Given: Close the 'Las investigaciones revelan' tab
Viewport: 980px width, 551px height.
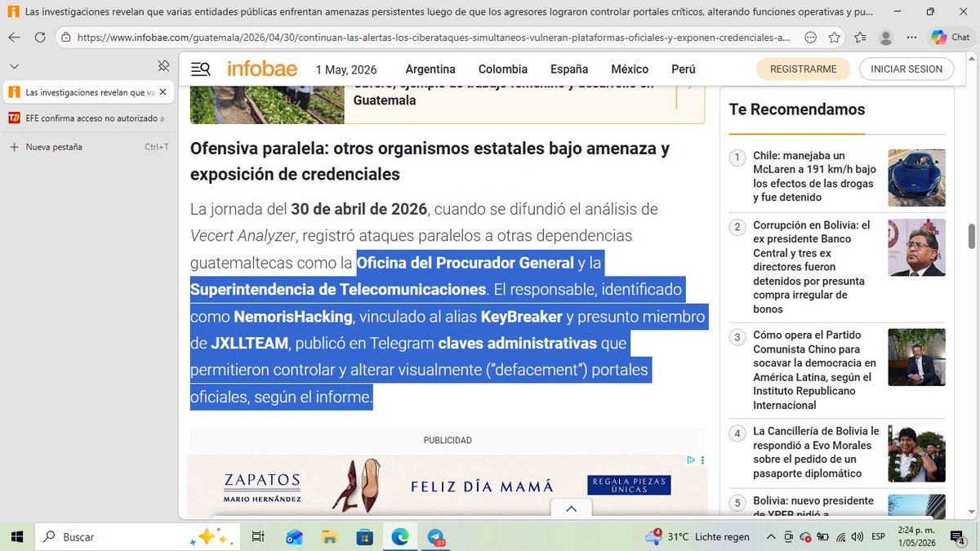Looking at the screenshot, I should 163,93.
